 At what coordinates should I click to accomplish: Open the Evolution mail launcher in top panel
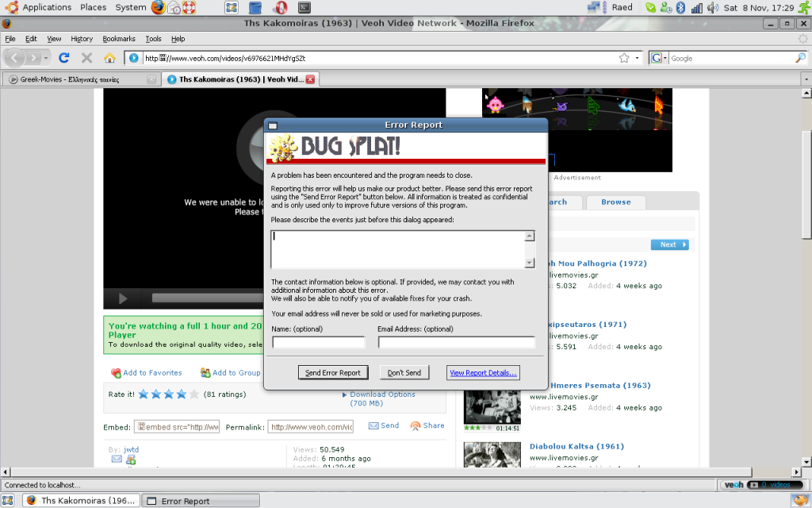(174, 7)
